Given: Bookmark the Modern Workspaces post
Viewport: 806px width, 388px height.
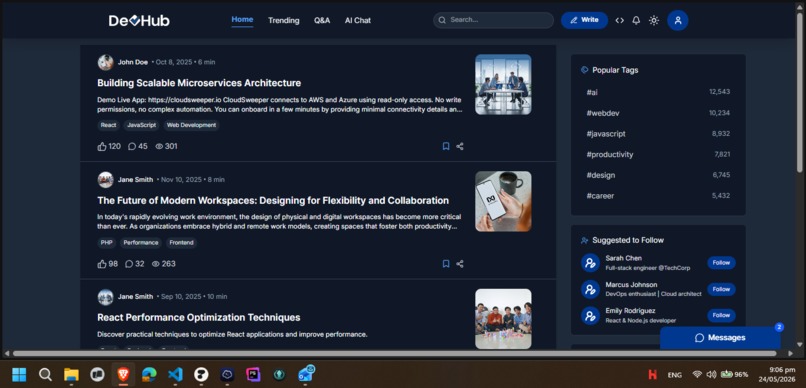Looking at the screenshot, I should [446, 264].
